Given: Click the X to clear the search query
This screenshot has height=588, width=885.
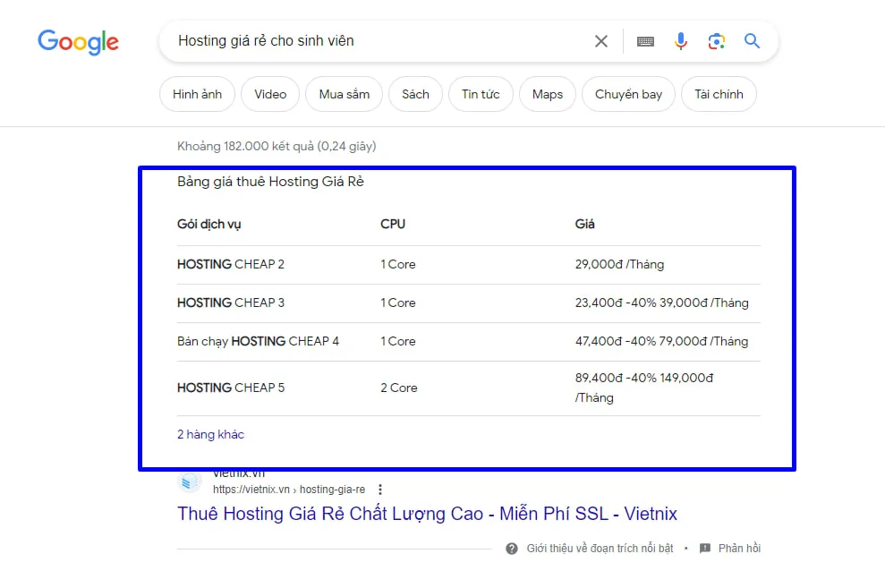Looking at the screenshot, I should point(600,40).
